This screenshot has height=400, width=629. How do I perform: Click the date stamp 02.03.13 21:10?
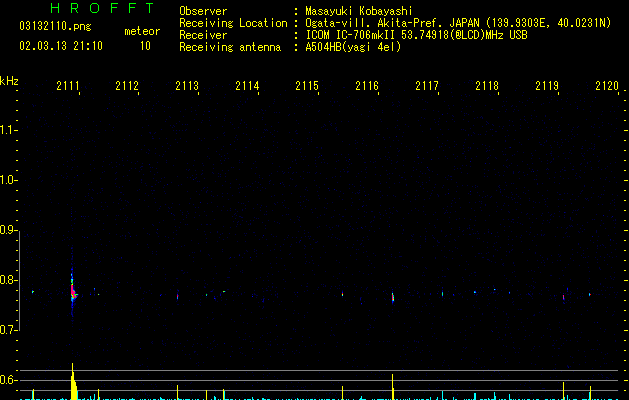tap(61, 46)
